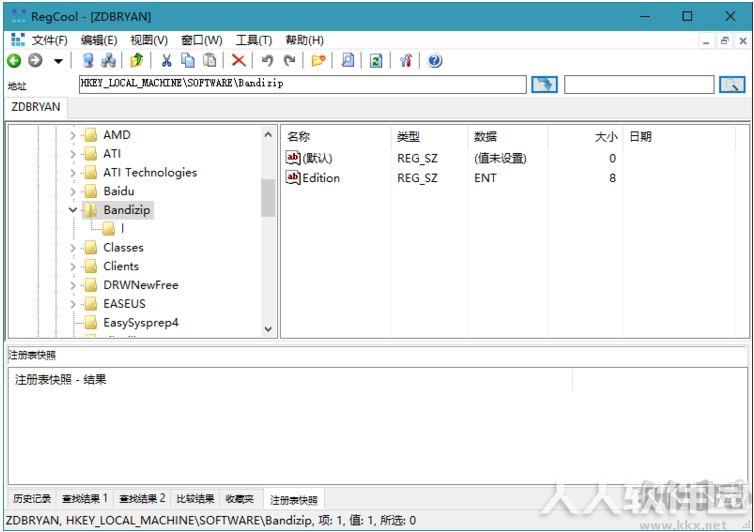The height and width of the screenshot is (532, 754).
Task: Switch to the 历史记录 tab
Action: (x=32, y=499)
